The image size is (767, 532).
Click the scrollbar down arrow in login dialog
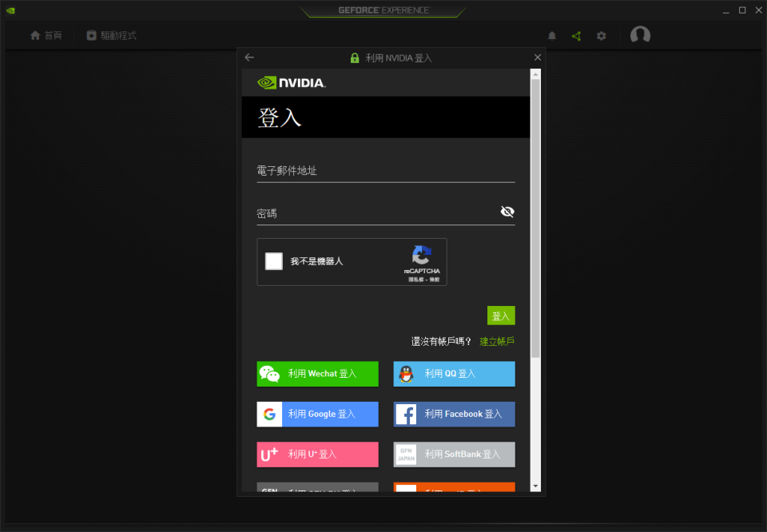pyautogui.click(x=535, y=486)
